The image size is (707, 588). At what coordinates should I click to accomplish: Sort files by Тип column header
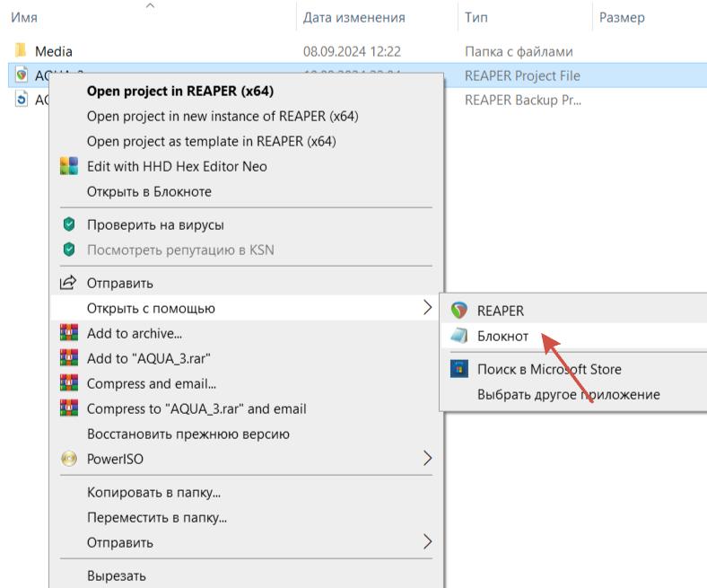coord(476,18)
